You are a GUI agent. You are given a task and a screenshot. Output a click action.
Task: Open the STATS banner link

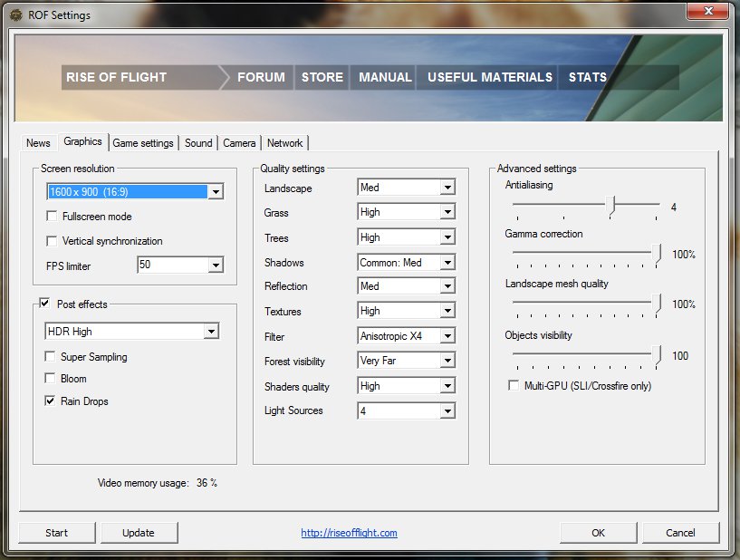(x=588, y=77)
